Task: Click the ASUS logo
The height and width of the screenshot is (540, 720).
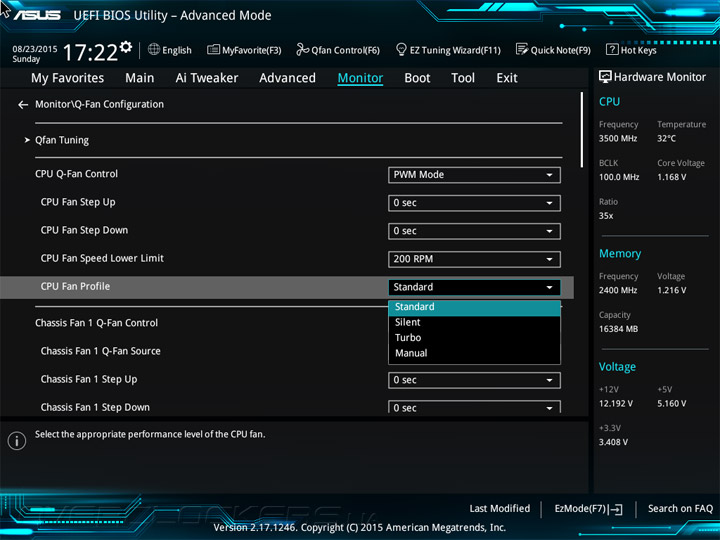Action: pyautogui.click(x=37, y=15)
